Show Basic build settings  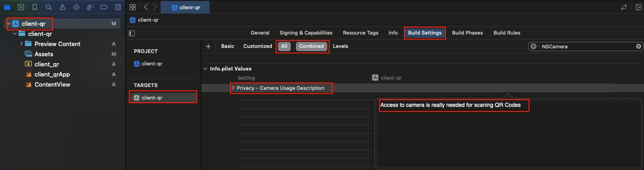[x=228, y=46]
